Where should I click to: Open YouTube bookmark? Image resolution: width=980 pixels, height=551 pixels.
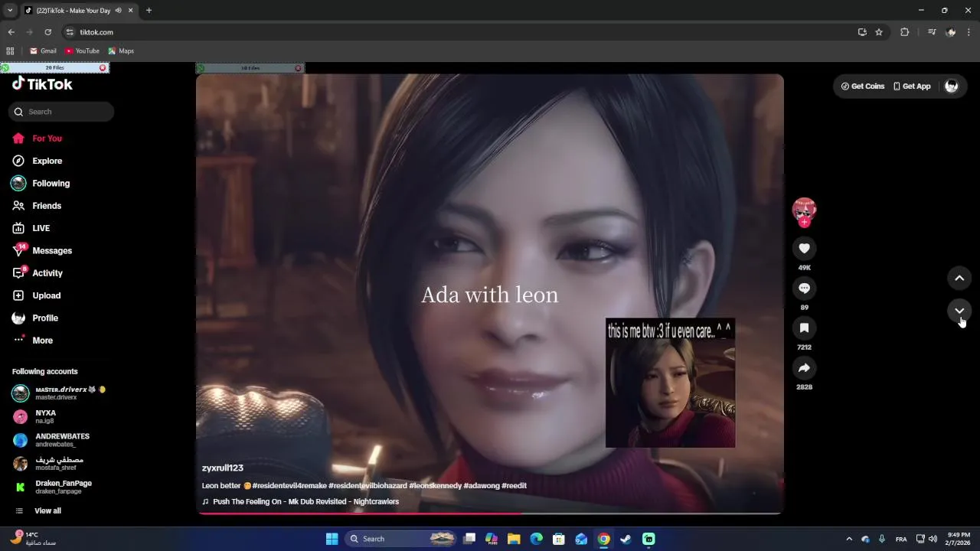[82, 51]
